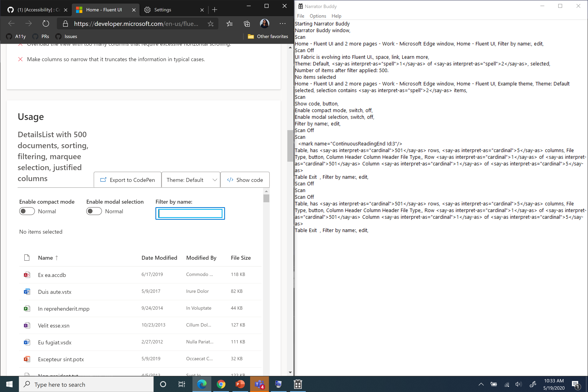Click the browser profile avatar
Image resolution: width=588 pixels, height=392 pixels.
(264, 24)
